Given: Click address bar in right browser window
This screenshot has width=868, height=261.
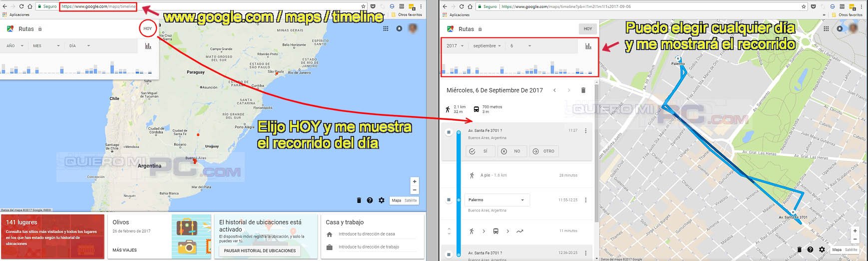Looking at the screenshot, I should tap(642, 6).
